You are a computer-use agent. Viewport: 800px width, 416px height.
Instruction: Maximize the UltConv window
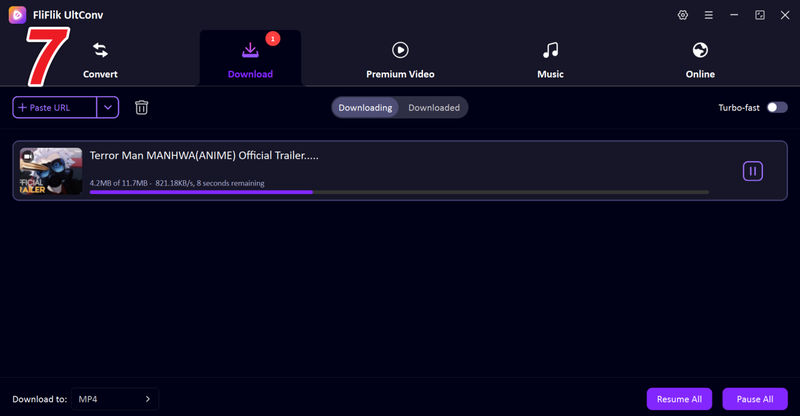coord(760,15)
